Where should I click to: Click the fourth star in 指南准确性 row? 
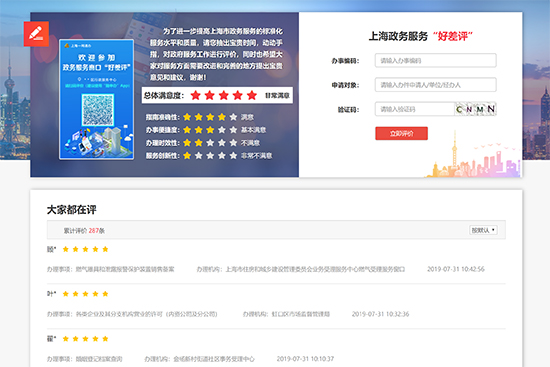222,117
